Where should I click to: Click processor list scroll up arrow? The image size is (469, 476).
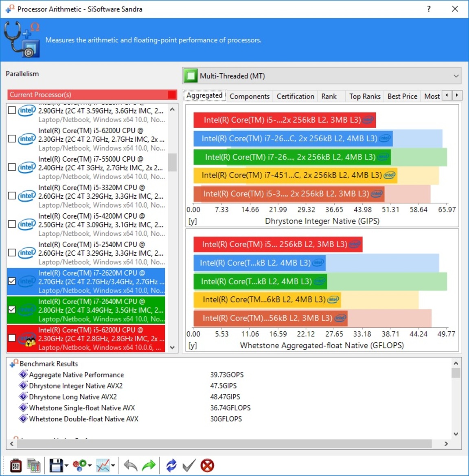point(172,109)
